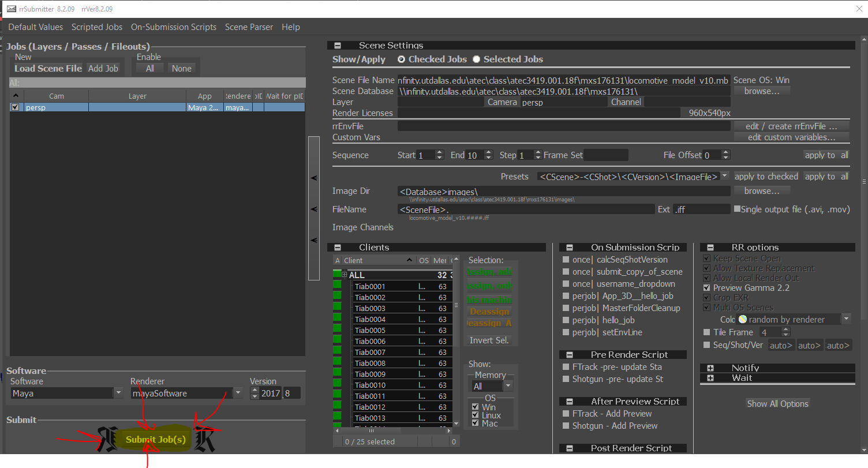Click the plus icon next to ALL clients
Screen dimensions: 868x468
click(x=345, y=275)
